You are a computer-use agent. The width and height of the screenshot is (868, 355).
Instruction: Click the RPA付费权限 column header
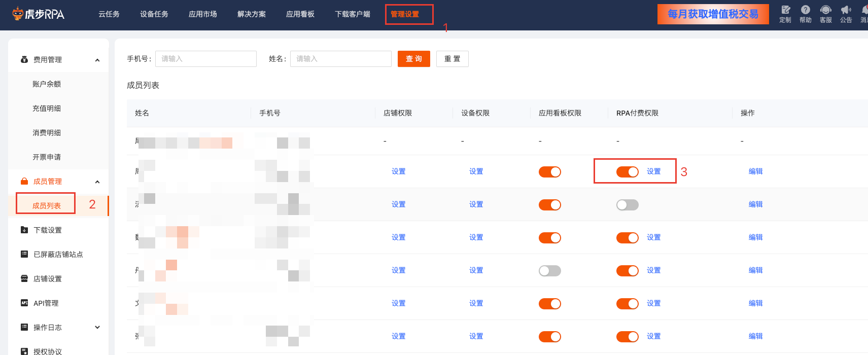coord(638,113)
